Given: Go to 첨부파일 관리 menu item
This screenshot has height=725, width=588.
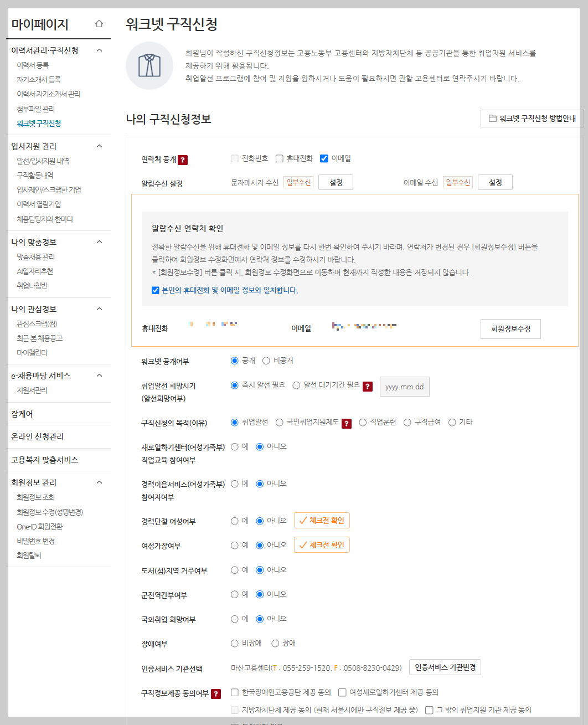Looking at the screenshot, I should coord(36,109).
